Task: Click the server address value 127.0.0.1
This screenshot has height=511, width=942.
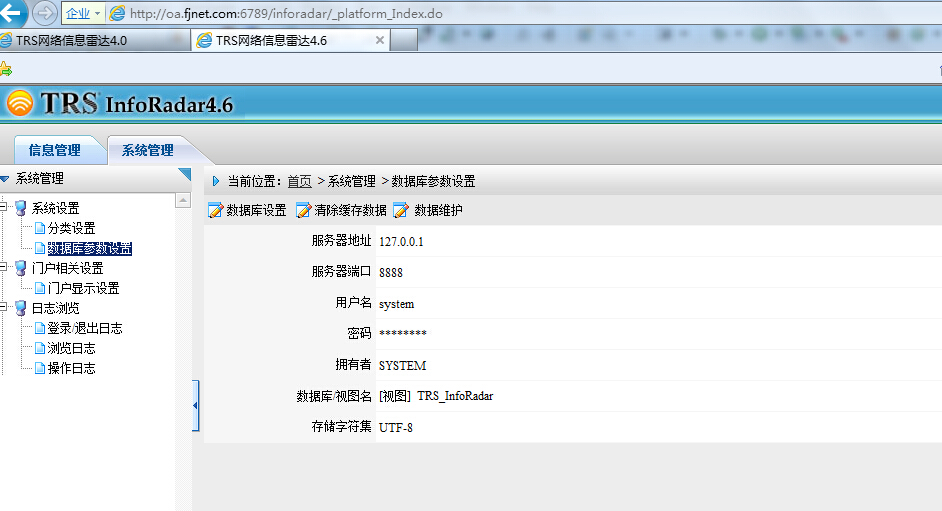Action: 401,241
